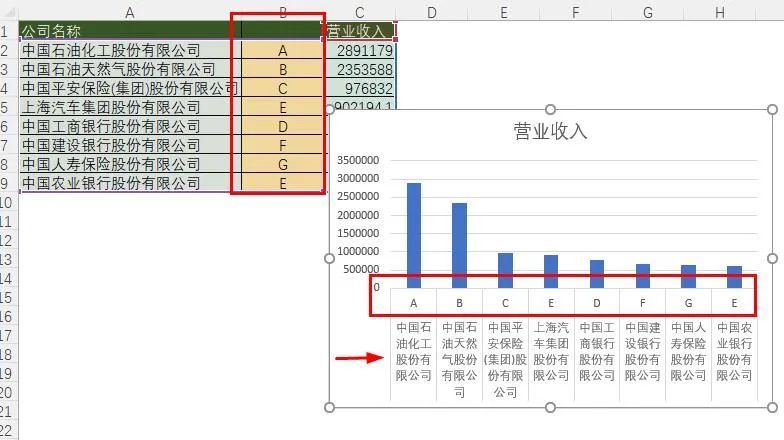784x440 pixels.
Task: Click the chart bar for category B
Action: (x=459, y=245)
